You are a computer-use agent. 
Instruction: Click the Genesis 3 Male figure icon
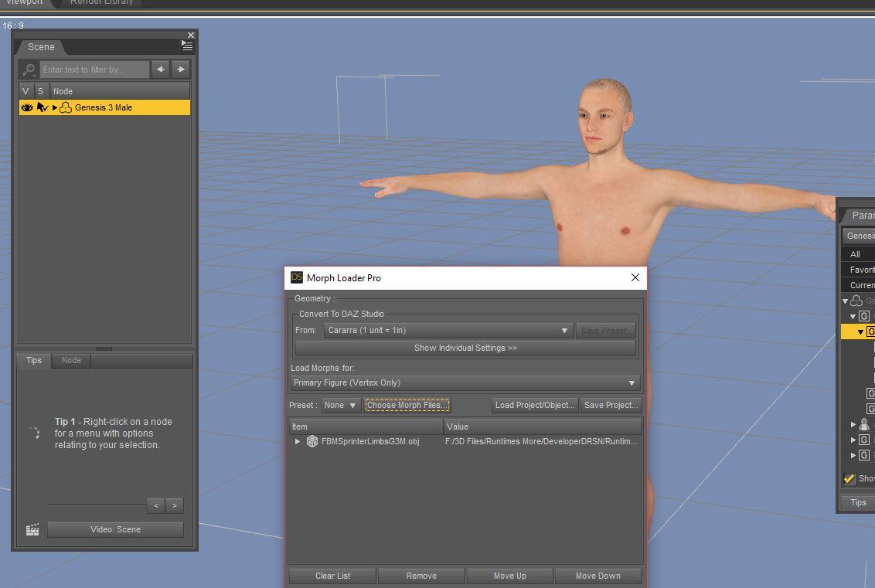[66, 107]
